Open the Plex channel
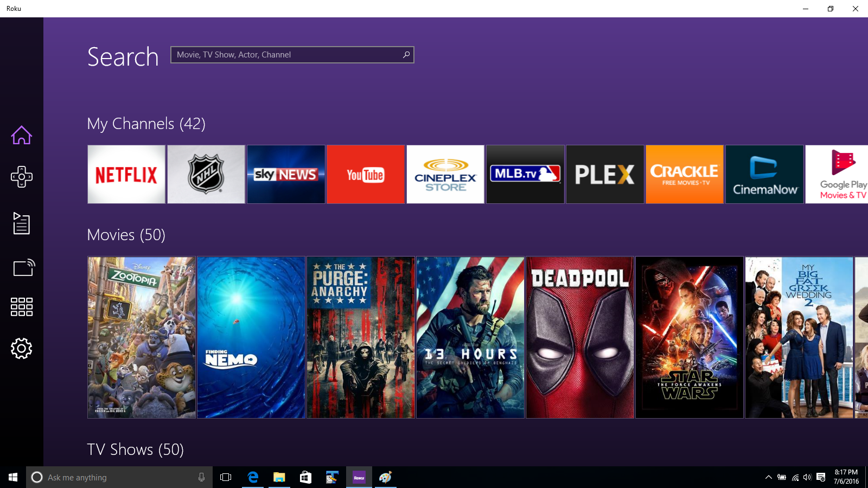Viewport: 868px width, 488px height. [x=604, y=174]
